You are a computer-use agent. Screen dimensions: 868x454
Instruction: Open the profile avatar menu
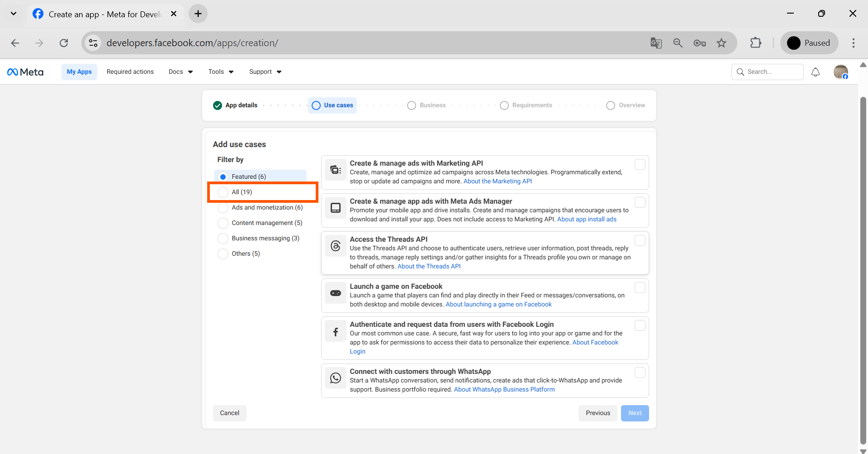(x=841, y=72)
